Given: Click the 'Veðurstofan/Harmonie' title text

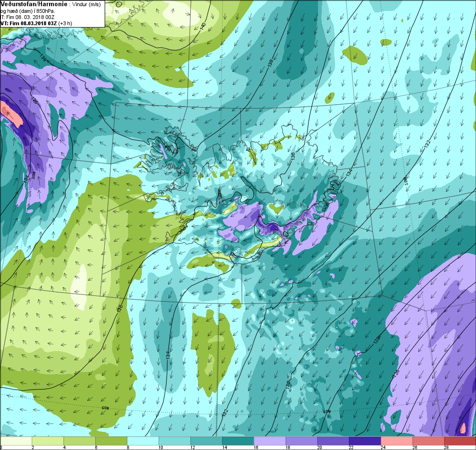Looking at the screenshot, I should point(34,4).
